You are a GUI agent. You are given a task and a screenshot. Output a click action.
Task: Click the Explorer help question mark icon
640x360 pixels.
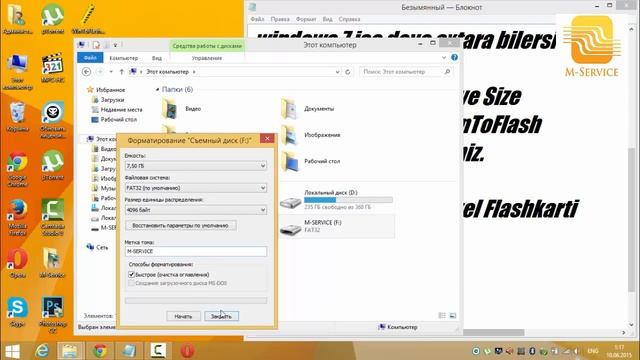454,58
